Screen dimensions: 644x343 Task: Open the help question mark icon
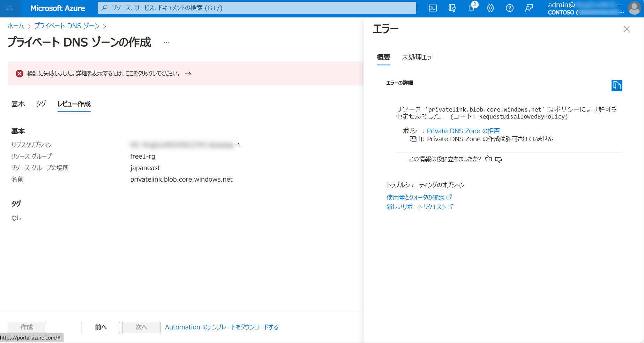[x=510, y=8]
